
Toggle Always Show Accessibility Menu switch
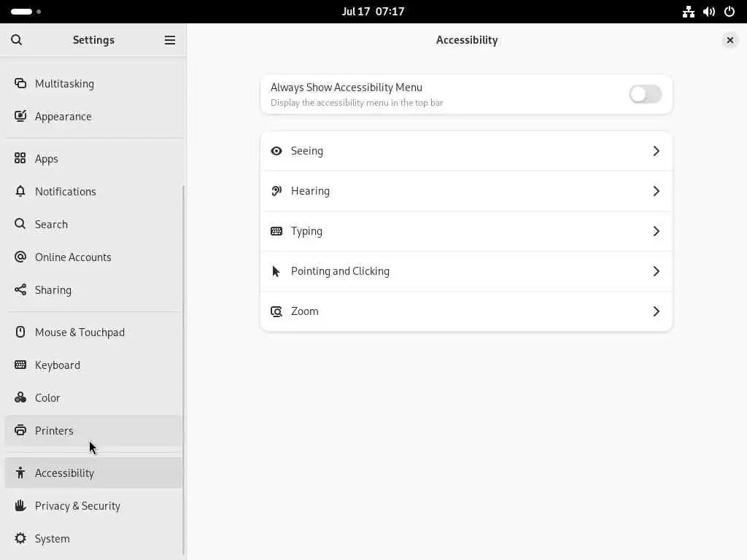coord(645,94)
